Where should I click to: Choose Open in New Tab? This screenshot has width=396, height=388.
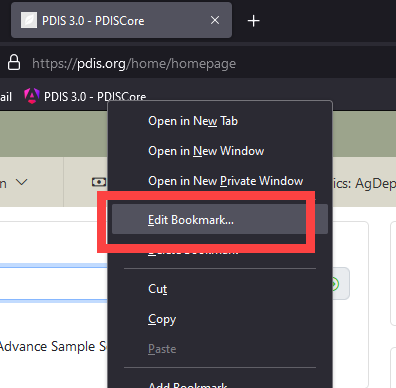193,121
